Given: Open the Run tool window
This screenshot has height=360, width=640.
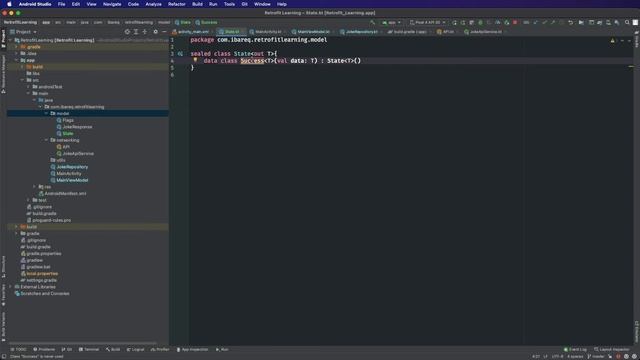Looking at the screenshot, I should 222,350.
